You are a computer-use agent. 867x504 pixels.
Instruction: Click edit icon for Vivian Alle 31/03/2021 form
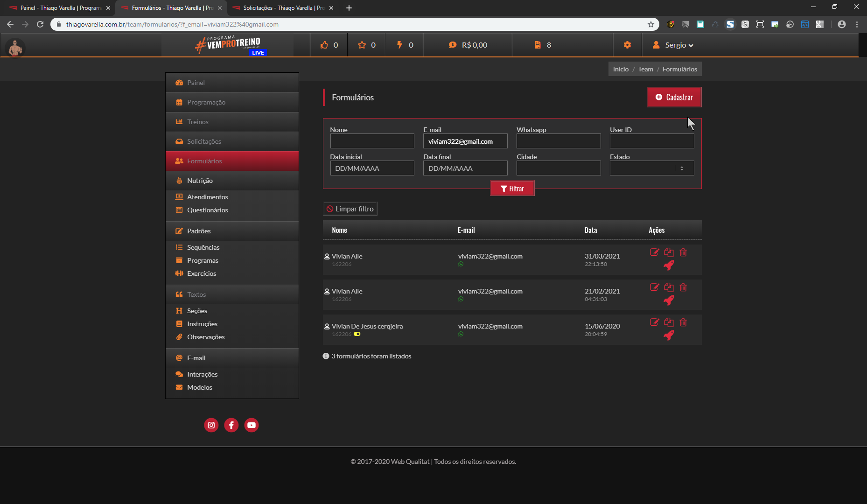tap(654, 252)
